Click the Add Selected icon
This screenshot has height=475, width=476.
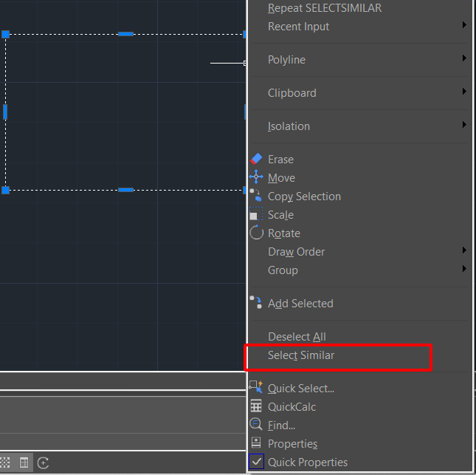coord(255,303)
